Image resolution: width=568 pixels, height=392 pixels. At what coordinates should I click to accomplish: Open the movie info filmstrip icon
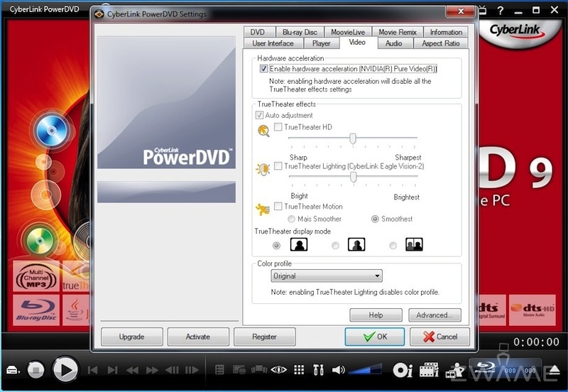click(x=429, y=370)
